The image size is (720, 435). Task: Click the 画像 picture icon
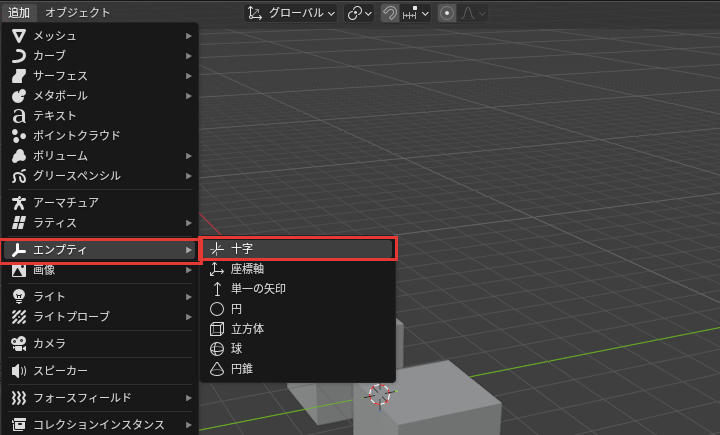[19, 271]
